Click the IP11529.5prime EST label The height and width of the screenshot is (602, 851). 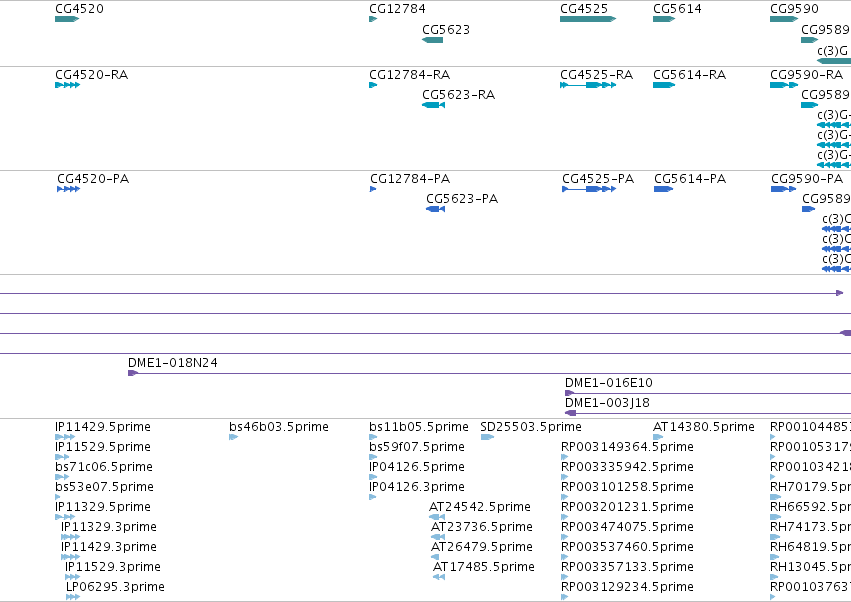click(103, 447)
